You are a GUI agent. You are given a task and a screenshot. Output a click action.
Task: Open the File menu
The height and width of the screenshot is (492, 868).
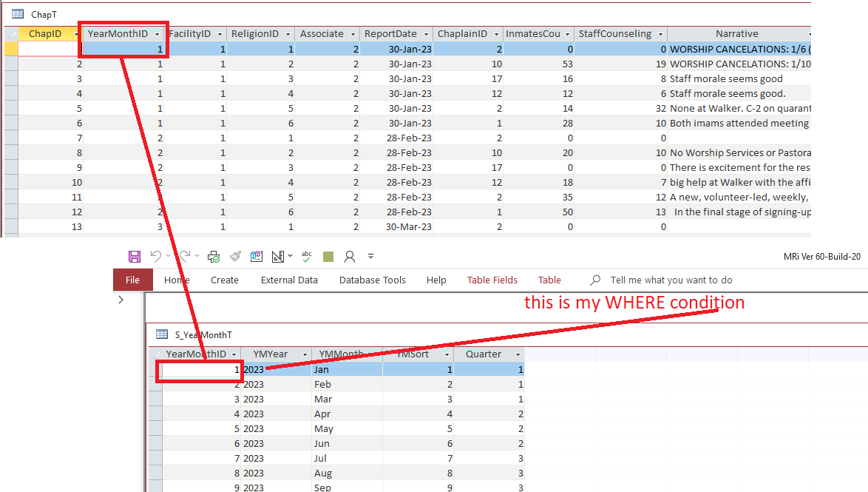coord(132,280)
